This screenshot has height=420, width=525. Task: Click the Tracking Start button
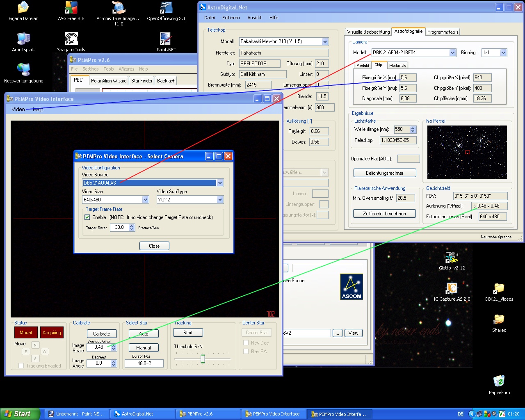coord(188,333)
